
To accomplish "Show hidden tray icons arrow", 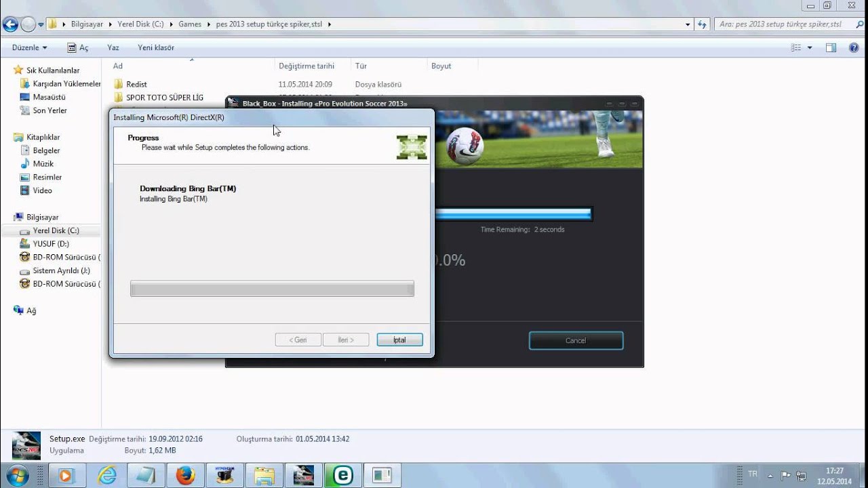I will click(771, 476).
